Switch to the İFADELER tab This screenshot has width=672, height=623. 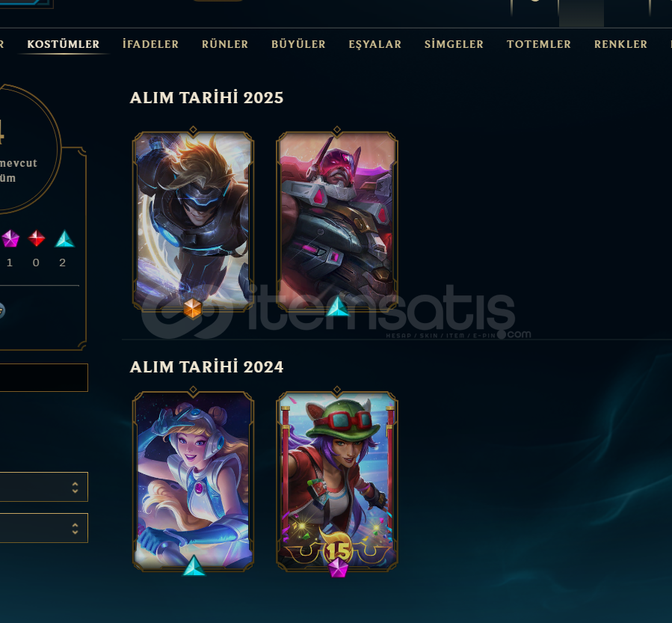150,44
